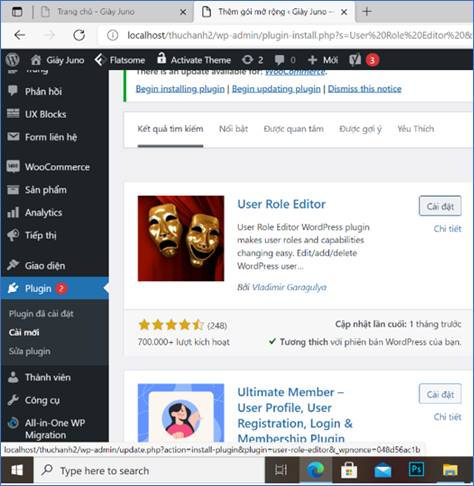This screenshot has width=474, height=486.
Task: Click the updates icon showing 2
Action: click(x=253, y=60)
